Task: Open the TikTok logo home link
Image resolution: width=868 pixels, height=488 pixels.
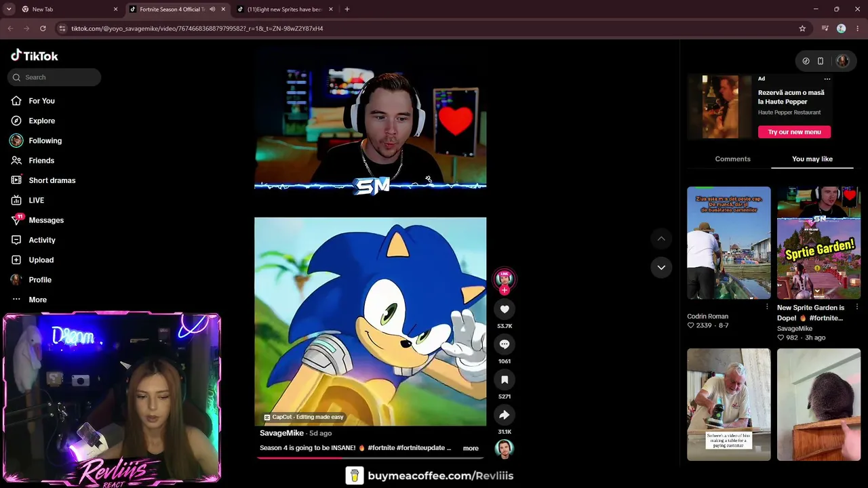Action: [x=35, y=56]
